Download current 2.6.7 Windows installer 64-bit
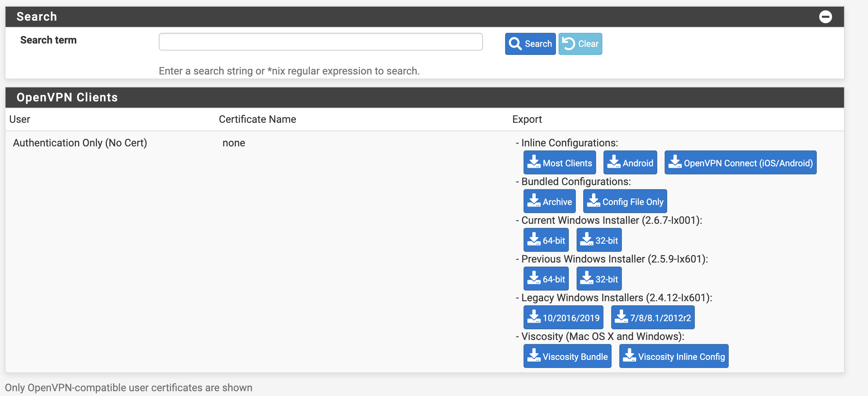Image resolution: width=868 pixels, height=396 pixels. (x=546, y=240)
